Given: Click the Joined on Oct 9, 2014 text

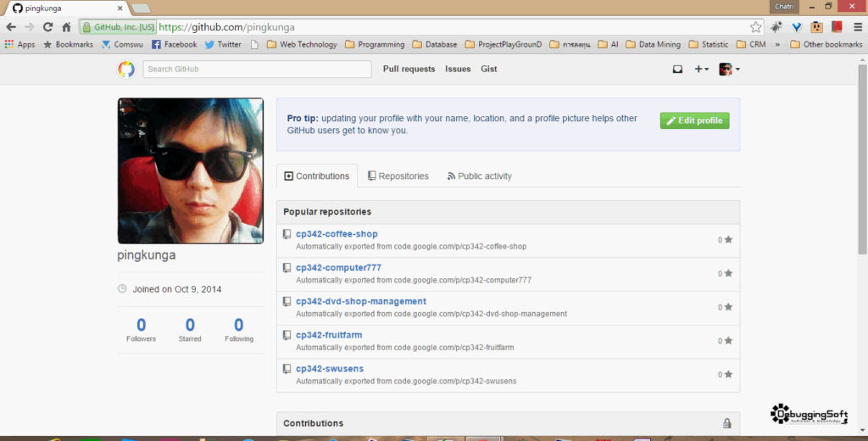Looking at the screenshot, I should click(176, 289).
